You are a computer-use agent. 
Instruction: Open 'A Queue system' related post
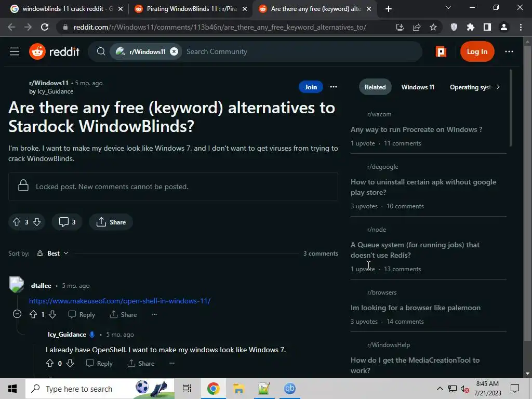click(415, 250)
